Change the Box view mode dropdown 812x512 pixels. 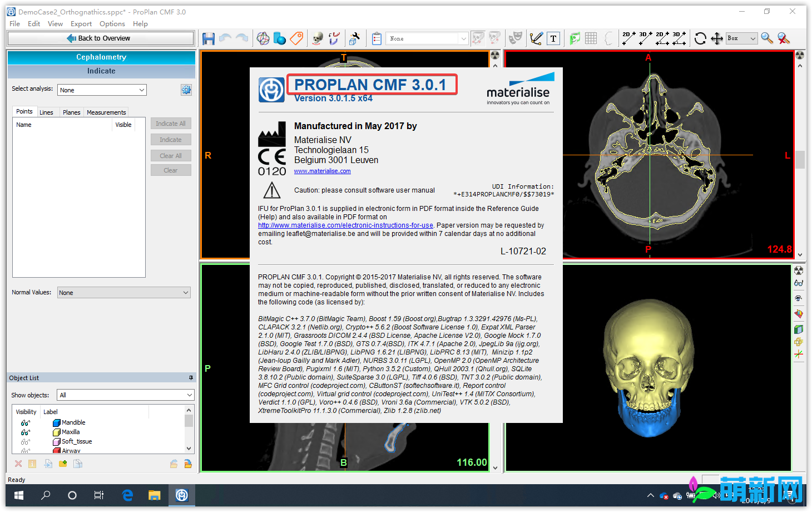(741, 38)
